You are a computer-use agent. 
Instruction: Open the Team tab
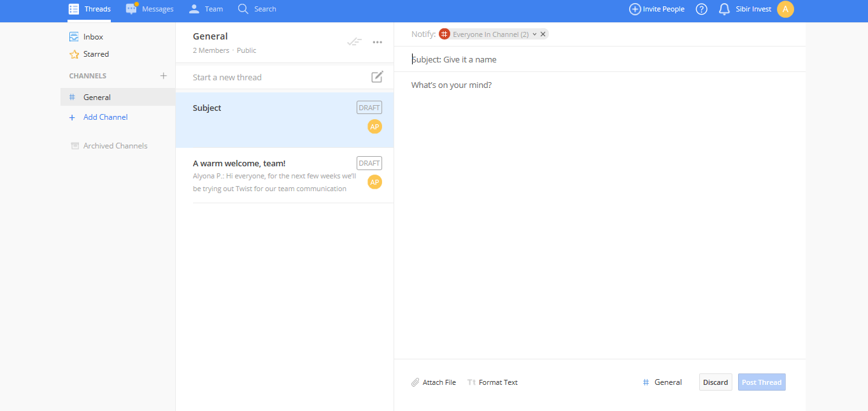click(x=206, y=9)
